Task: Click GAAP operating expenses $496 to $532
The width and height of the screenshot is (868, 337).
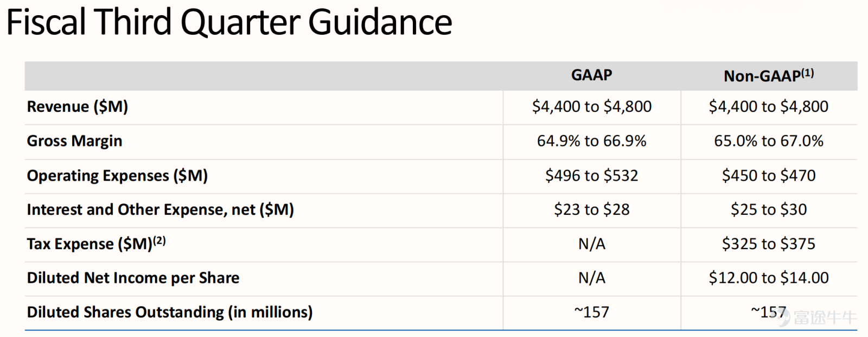Action: pos(592,175)
